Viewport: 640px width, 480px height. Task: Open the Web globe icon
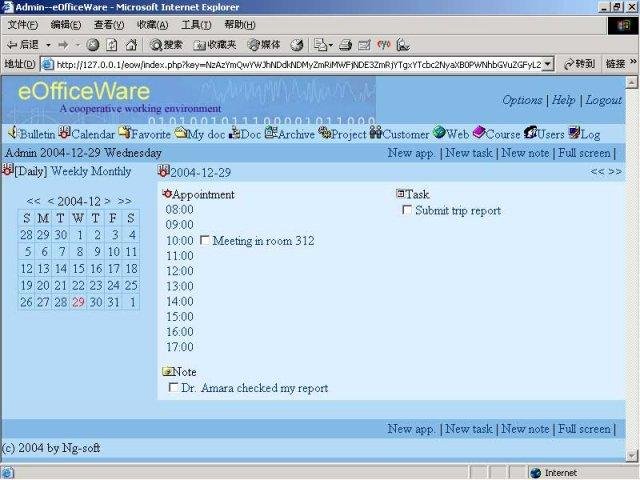tap(439, 132)
